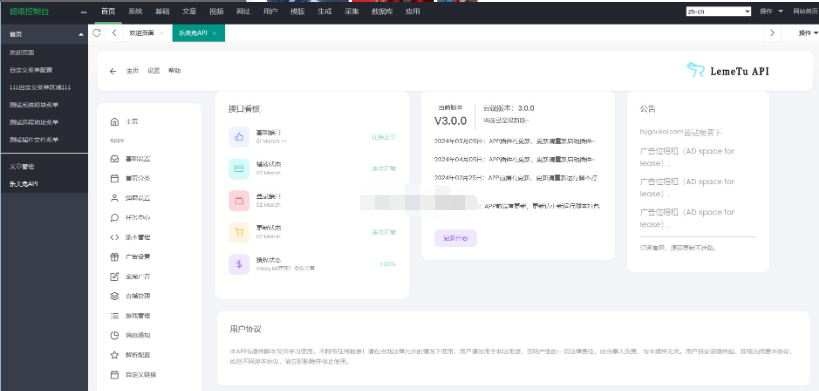This screenshot has height=391, width=819.
Task: Move the page tabs left with the chevron
Action: 114,33
